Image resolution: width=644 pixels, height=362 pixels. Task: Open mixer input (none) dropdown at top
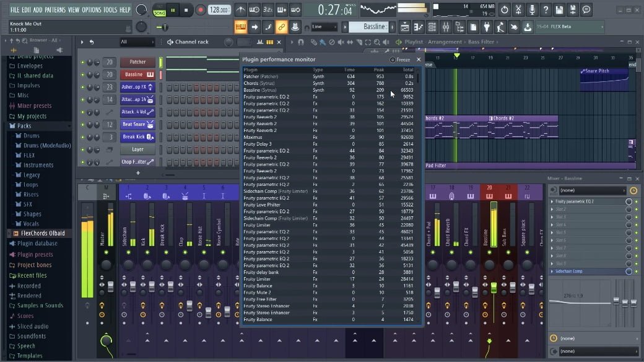tap(592, 190)
